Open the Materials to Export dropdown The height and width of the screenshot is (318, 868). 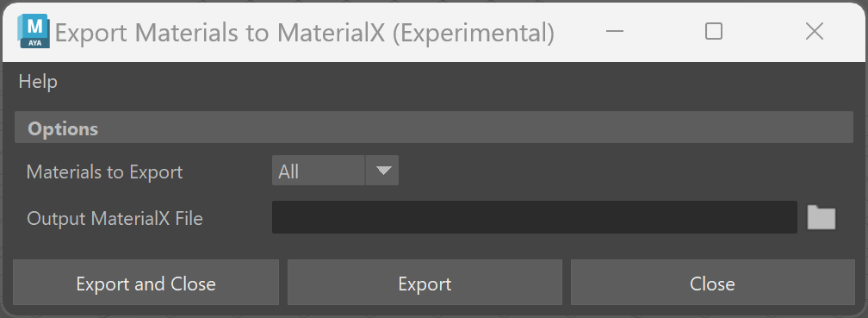point(335,171)
